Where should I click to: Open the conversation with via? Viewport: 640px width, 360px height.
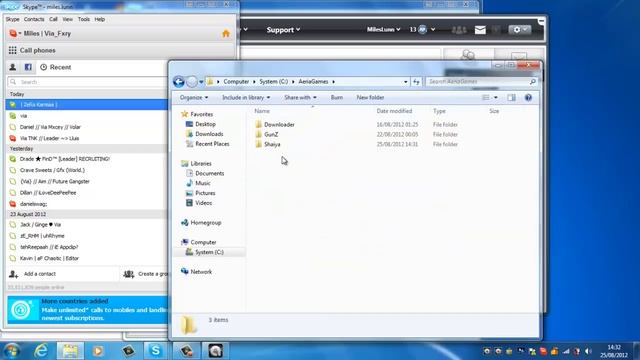point(87,116)
